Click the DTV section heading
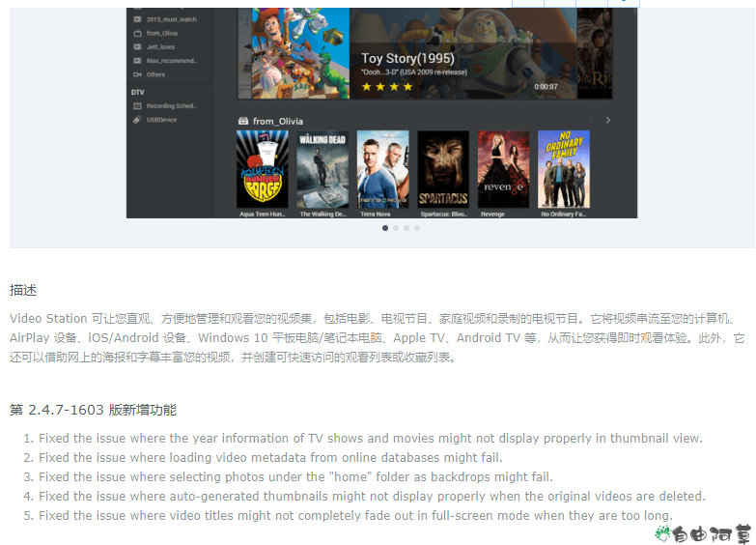Viewport: 756px width, 545px height. pyautogui.click(x=137, y=92)
